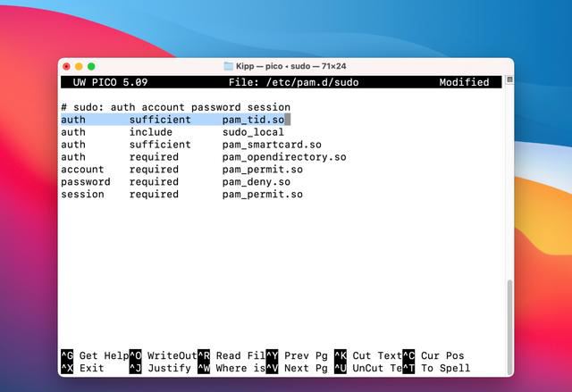Click on pam_smartcard.so module name
572x392 pixels.
click(272, 145)
